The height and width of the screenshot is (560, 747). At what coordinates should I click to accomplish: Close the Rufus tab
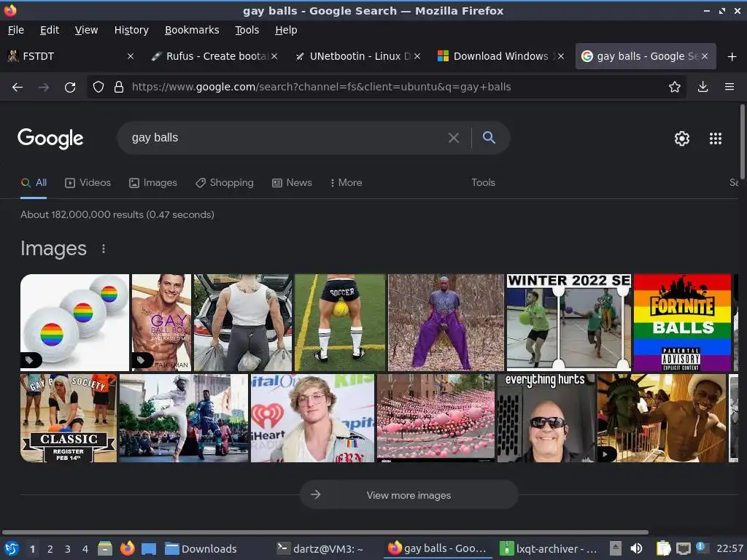coord(274,56)
